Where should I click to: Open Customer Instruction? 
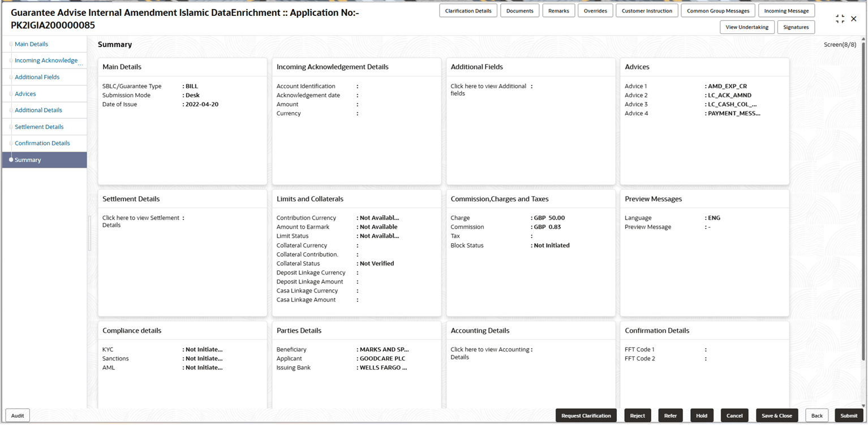(x=647, y=11)
